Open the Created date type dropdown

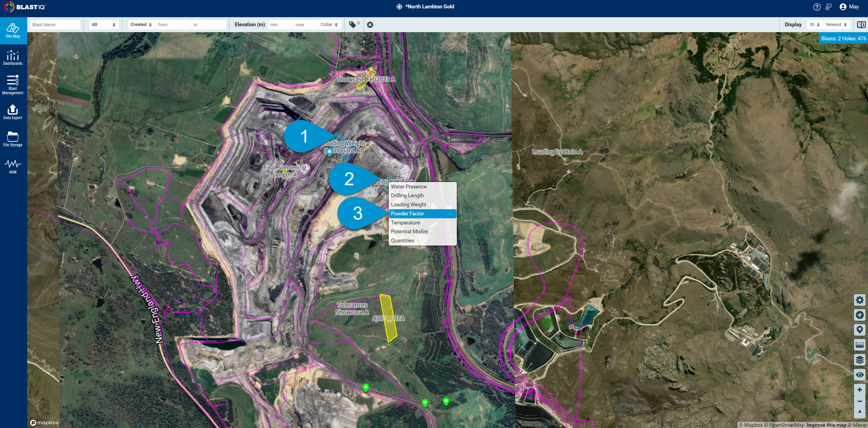coord(141,24)
